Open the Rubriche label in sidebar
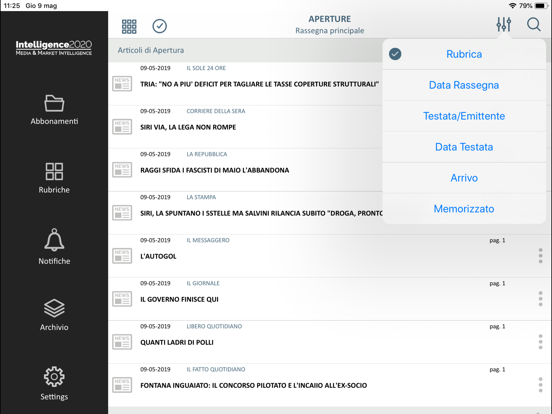 (54, 190)
